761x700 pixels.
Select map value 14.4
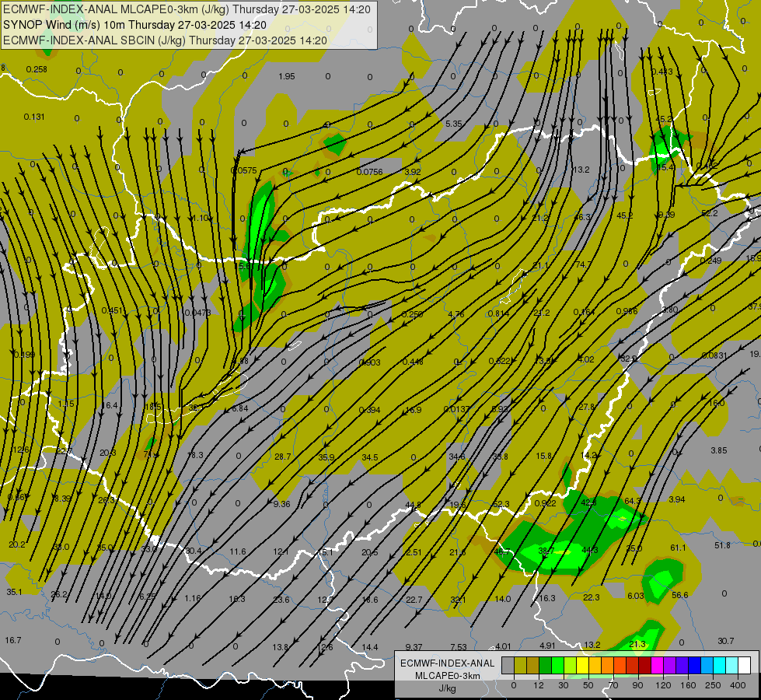coord(370,647)
